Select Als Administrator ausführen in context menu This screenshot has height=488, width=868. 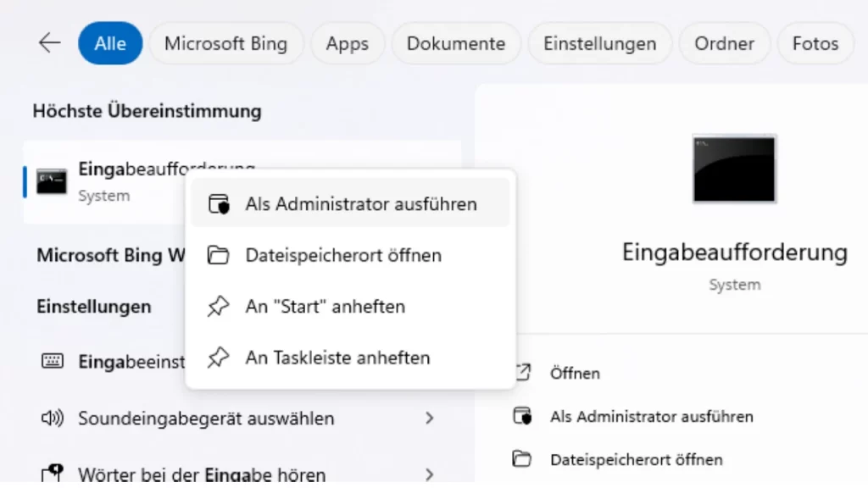coord(361,204)
